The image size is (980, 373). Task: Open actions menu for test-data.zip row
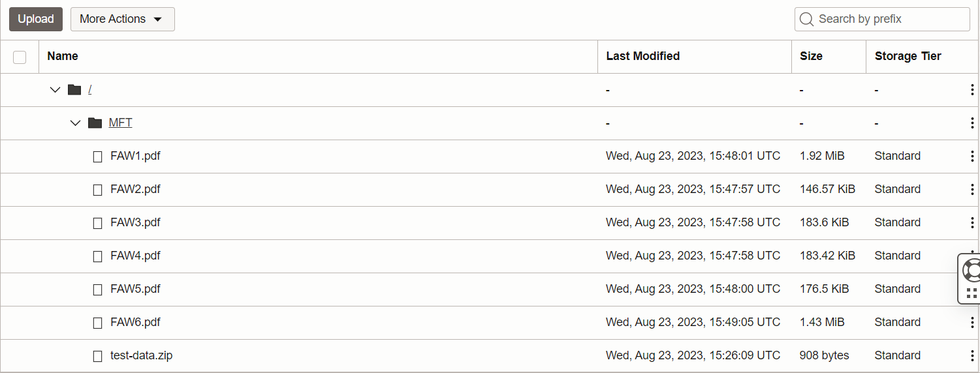pos(972,356)
